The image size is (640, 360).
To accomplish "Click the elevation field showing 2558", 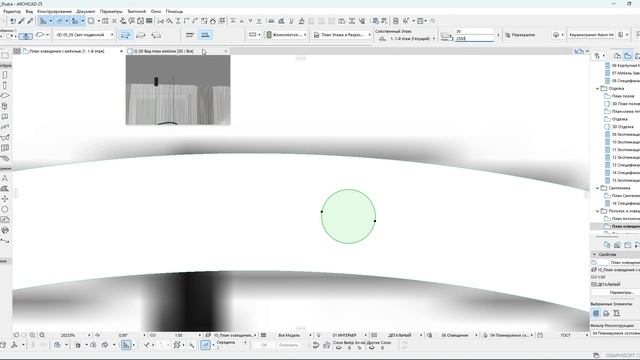I will [x=473, y=38].
